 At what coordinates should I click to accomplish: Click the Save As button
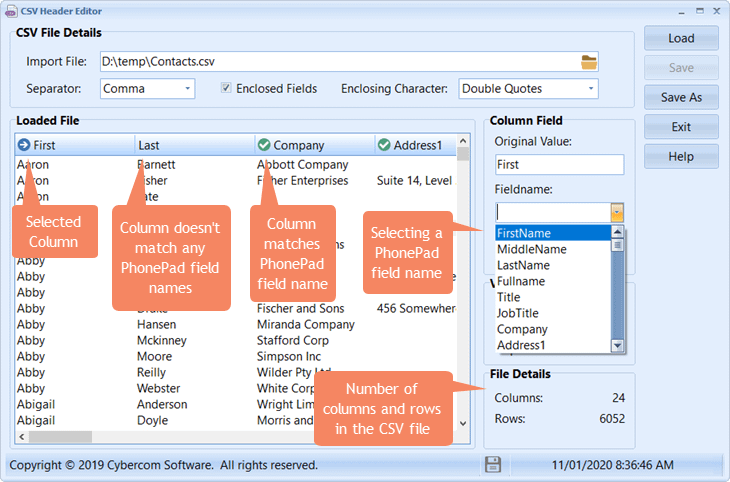coord(681,97)
